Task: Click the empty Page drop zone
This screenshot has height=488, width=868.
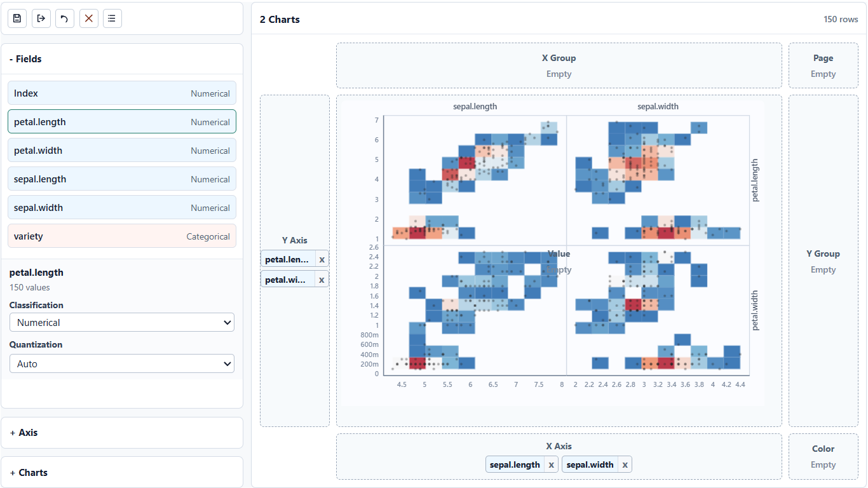Action: (823, 65)
